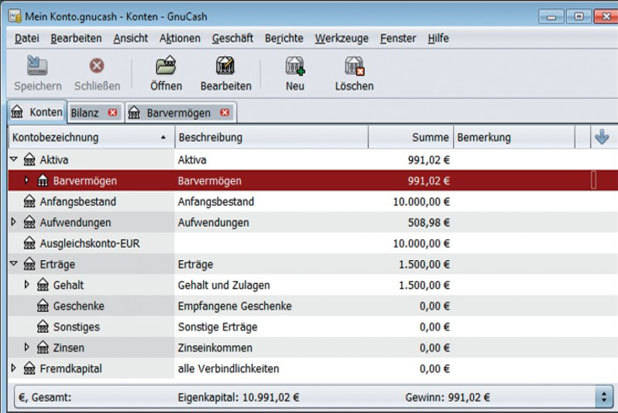Click the bank icon beside Erträge
This screenshot has width=618, height=413.
(30, 264)
